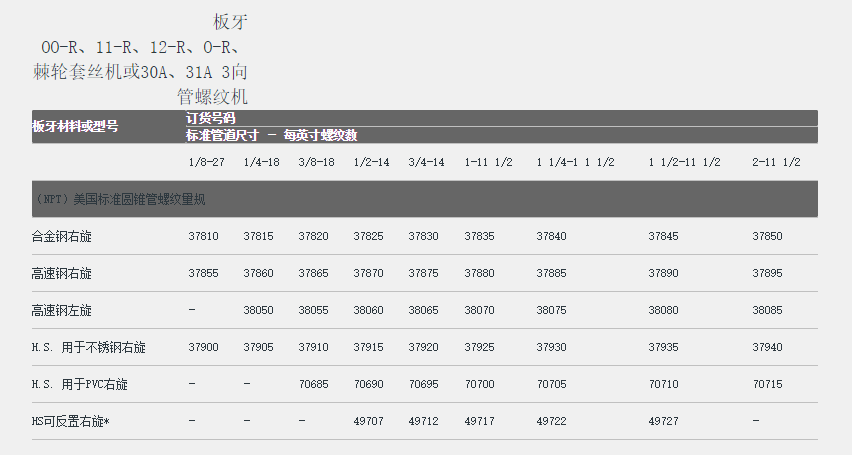Click the 标准管道尺寸 - 每英寸螺纹数 header

pyautogui.click(x=271, y=135)
